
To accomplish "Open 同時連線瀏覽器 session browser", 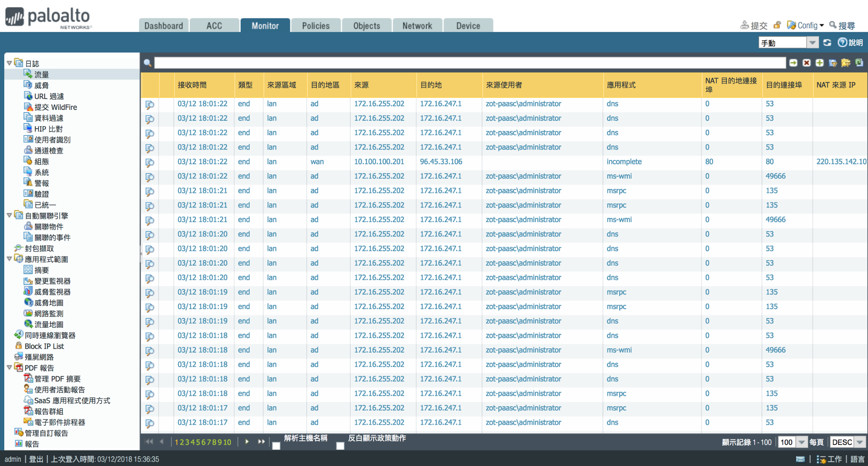I will coord(50,335).
